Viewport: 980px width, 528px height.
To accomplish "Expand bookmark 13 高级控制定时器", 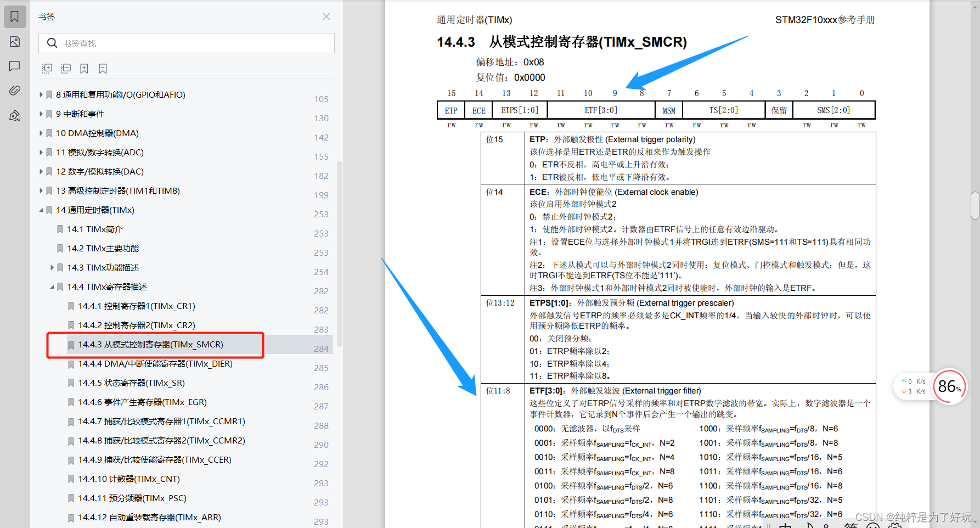I will [41, 190].
